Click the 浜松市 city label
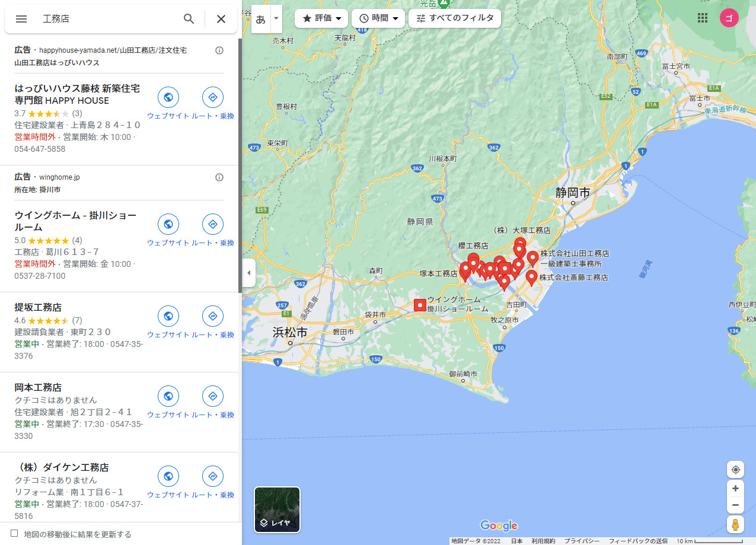The width and height of the screenshot is (756, 545). (290, 332)
